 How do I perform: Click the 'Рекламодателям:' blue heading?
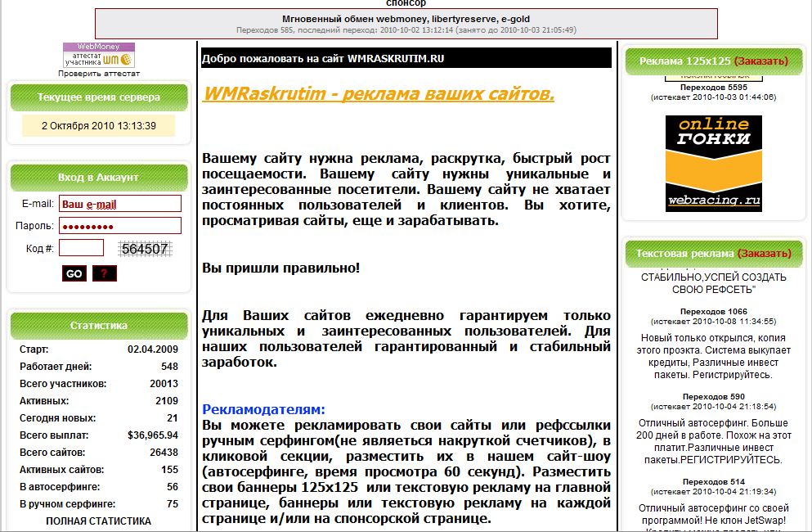coord(263,409)
